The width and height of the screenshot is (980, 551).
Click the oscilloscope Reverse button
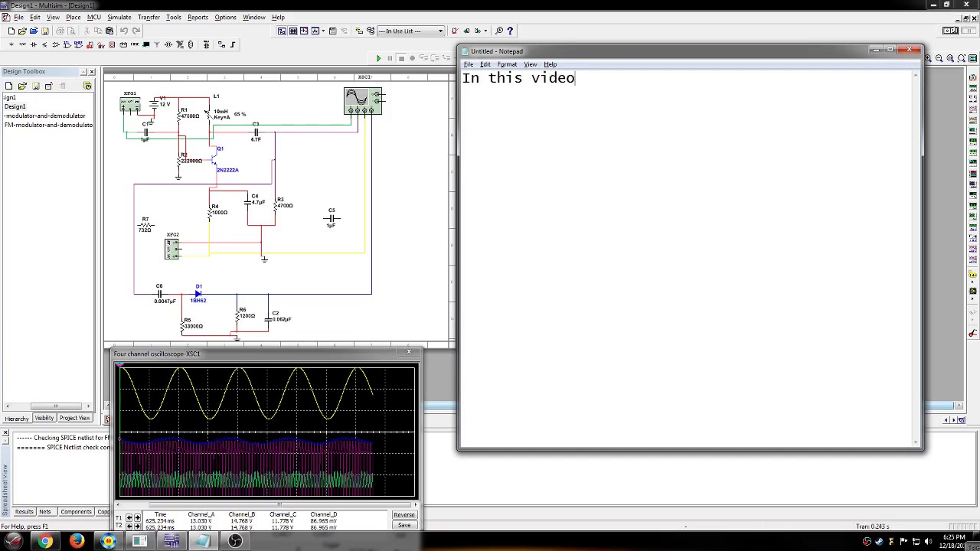[x=404, y=515]
